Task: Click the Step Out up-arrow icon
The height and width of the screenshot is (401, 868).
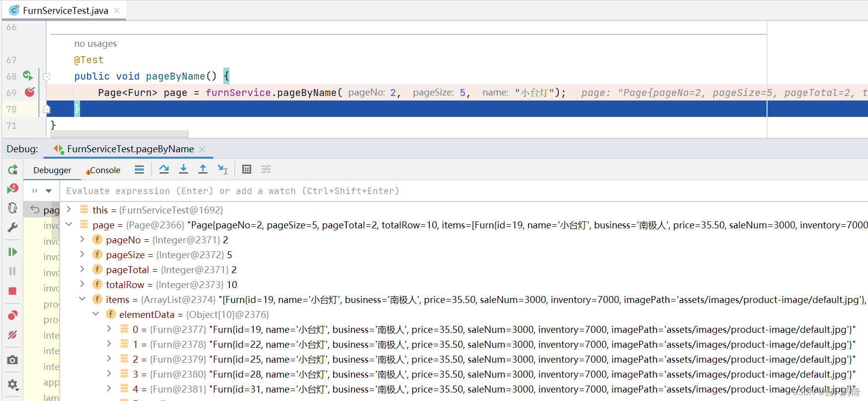Action: pyautogui.click(x=203, y=170)
